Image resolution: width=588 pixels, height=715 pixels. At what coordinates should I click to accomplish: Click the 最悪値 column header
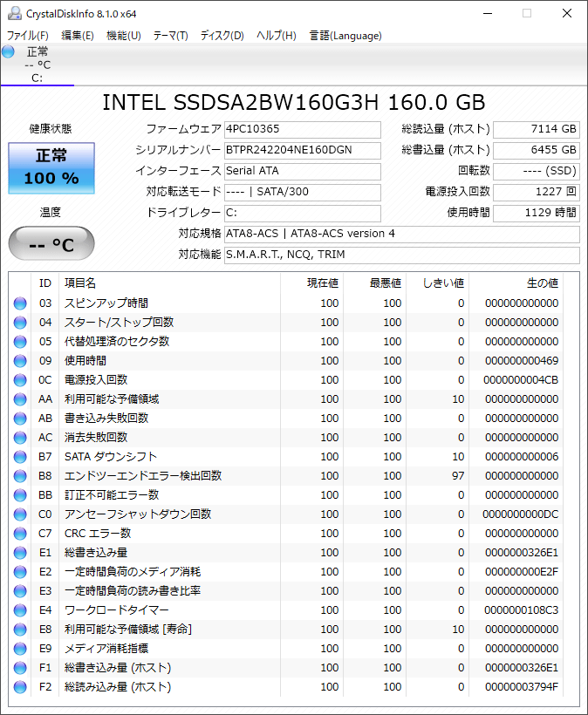point(375,283)
